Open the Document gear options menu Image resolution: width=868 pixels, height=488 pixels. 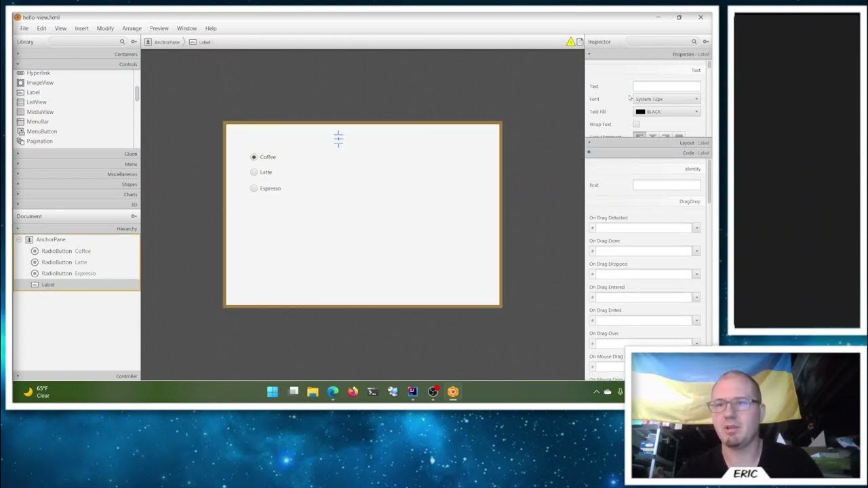[x=134, y=216]
